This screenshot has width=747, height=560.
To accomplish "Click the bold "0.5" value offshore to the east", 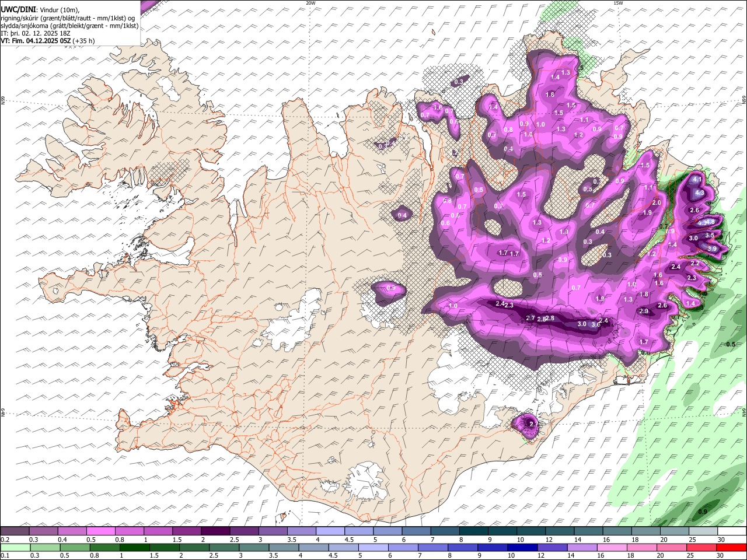I will [x=731, y=344].
